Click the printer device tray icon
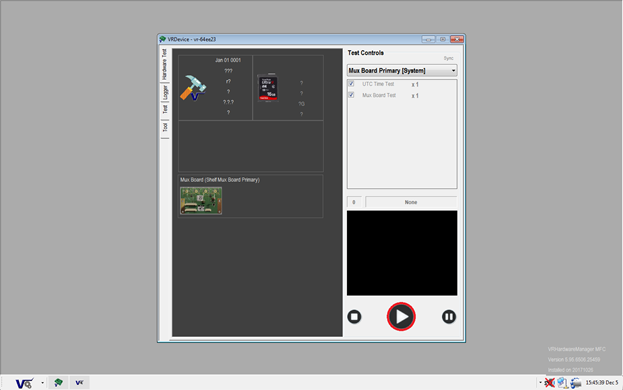623x390 pixels. (x=576, y=383)
